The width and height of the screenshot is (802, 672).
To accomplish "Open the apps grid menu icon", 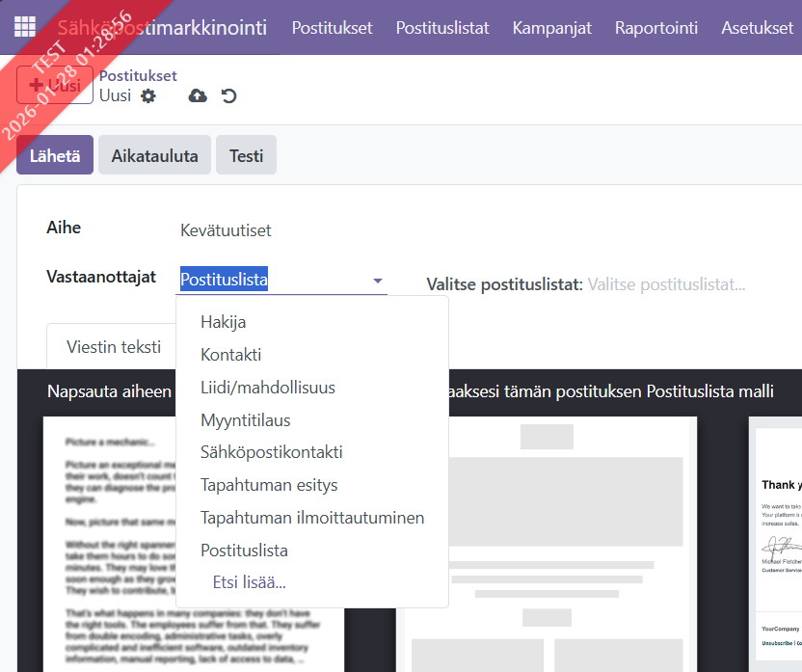I will [x=25, y=27].
